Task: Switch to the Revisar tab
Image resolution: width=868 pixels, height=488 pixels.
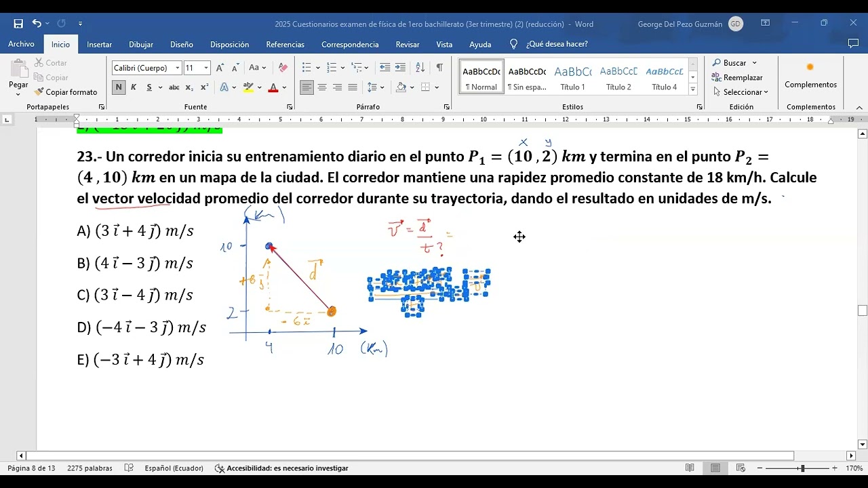Action: pyautogui.click(x=408, y=44)
